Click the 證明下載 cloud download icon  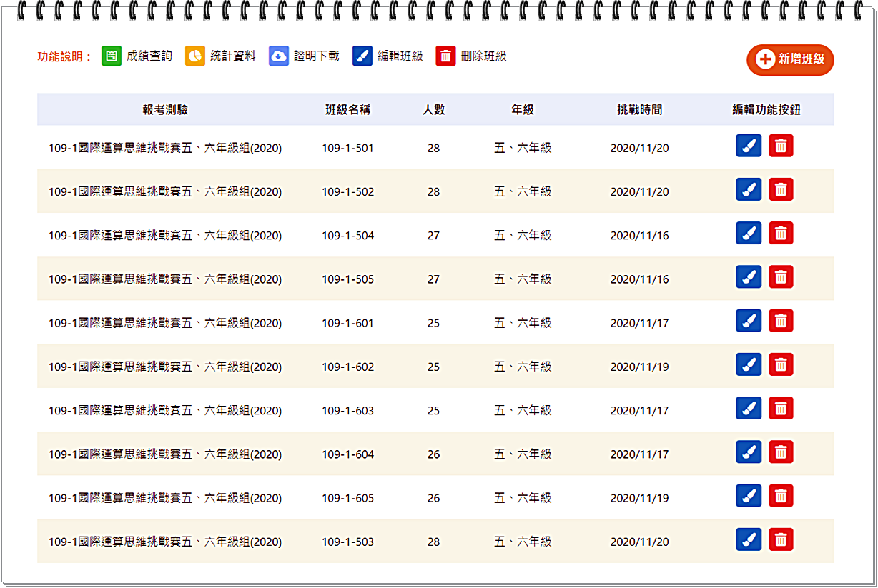pos(279,56)
